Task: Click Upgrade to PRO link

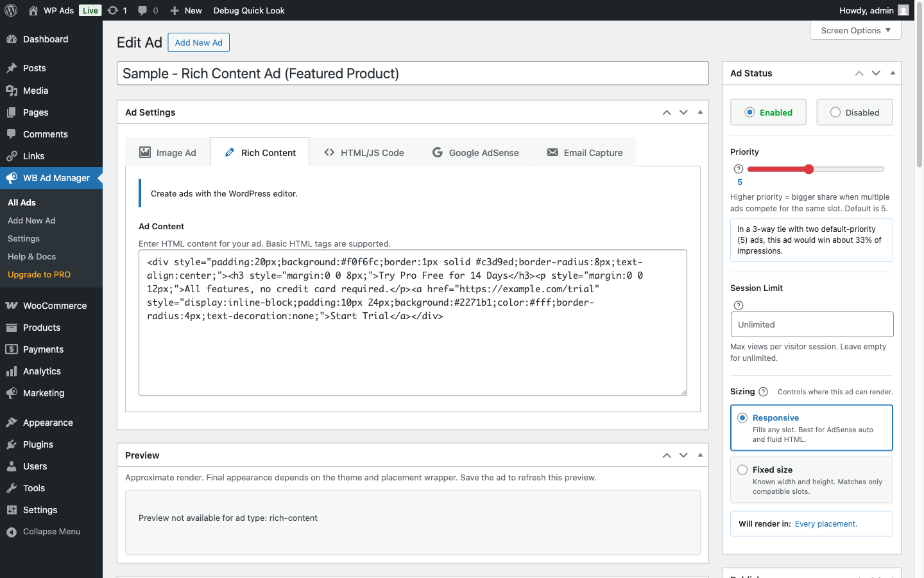Action: click(x=39, y=274)
